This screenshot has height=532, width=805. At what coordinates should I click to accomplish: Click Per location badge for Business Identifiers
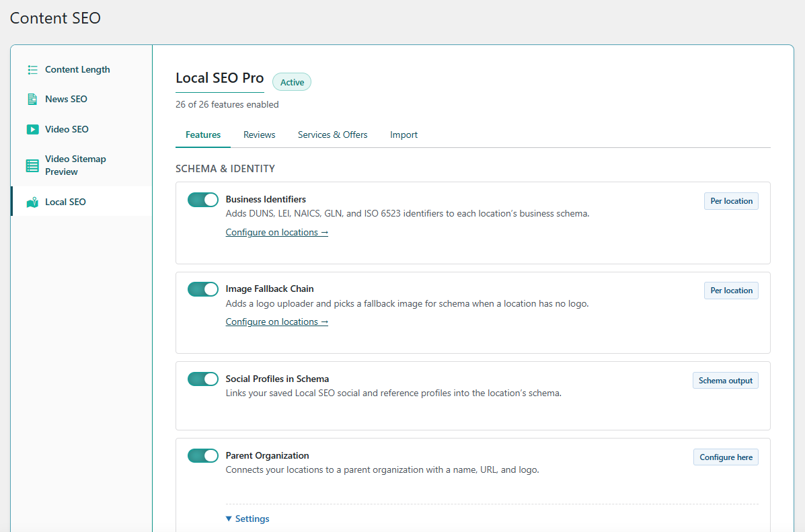[x=731, y=201]
